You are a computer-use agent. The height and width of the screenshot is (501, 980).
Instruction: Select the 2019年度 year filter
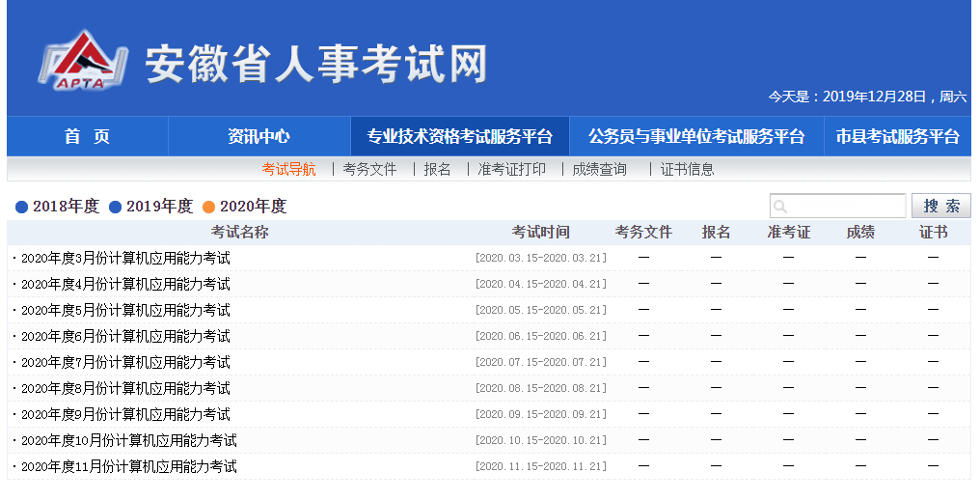[150, 207]
